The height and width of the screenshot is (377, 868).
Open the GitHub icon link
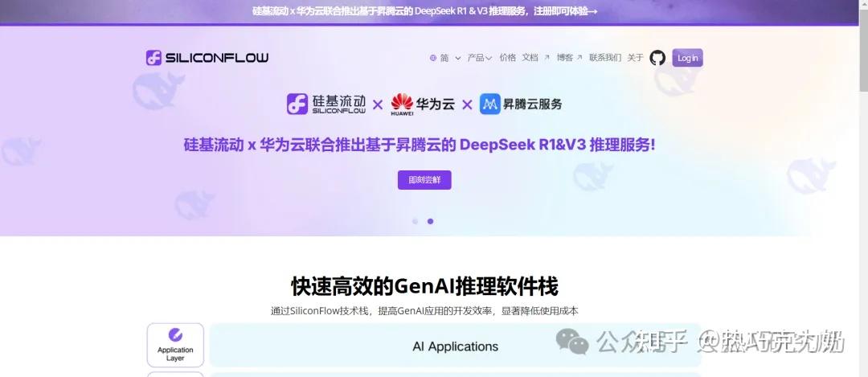coord(657,58)
